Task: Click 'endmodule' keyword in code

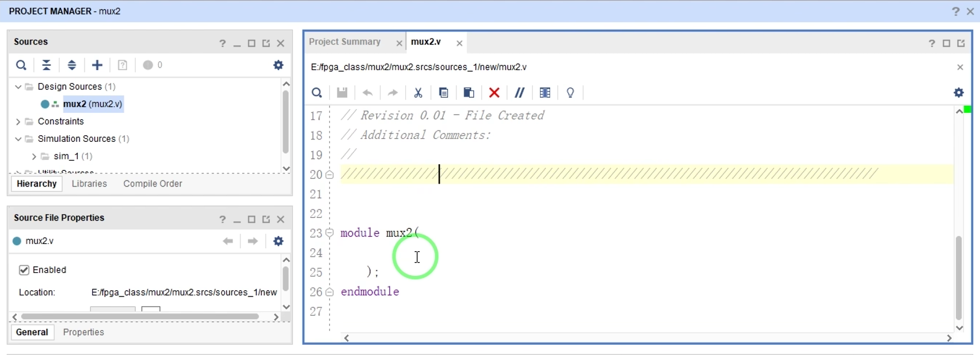Action: coord(370,292)
